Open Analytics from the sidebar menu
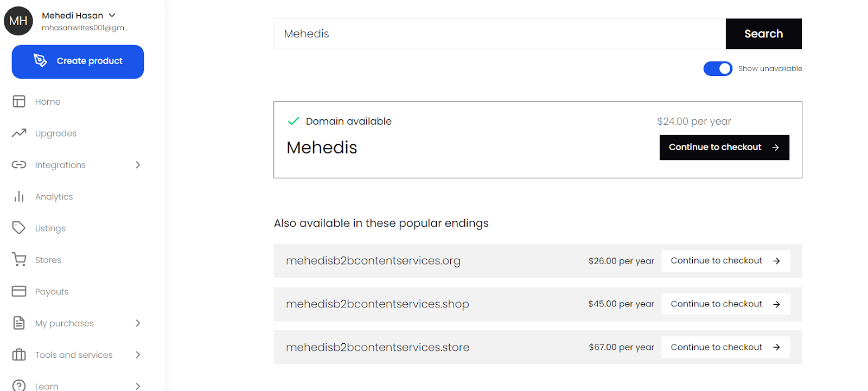The image size is (868, 391). 54,196
